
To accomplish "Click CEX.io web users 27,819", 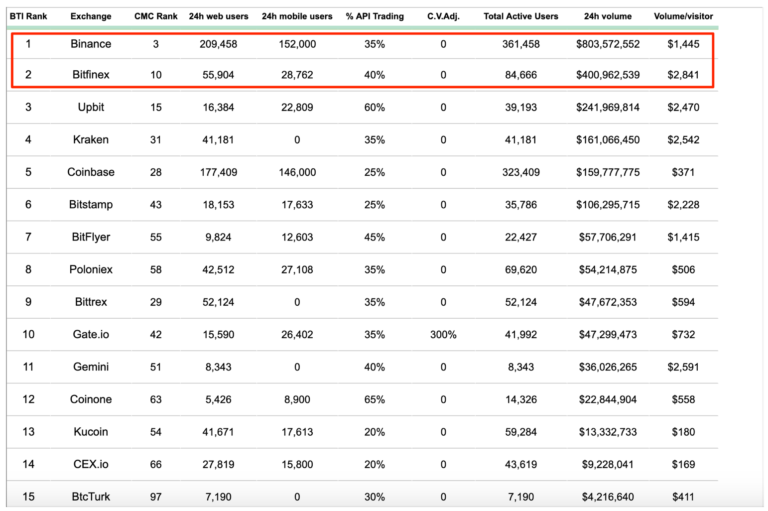I will pyautogui.click(x=218, y=464).
